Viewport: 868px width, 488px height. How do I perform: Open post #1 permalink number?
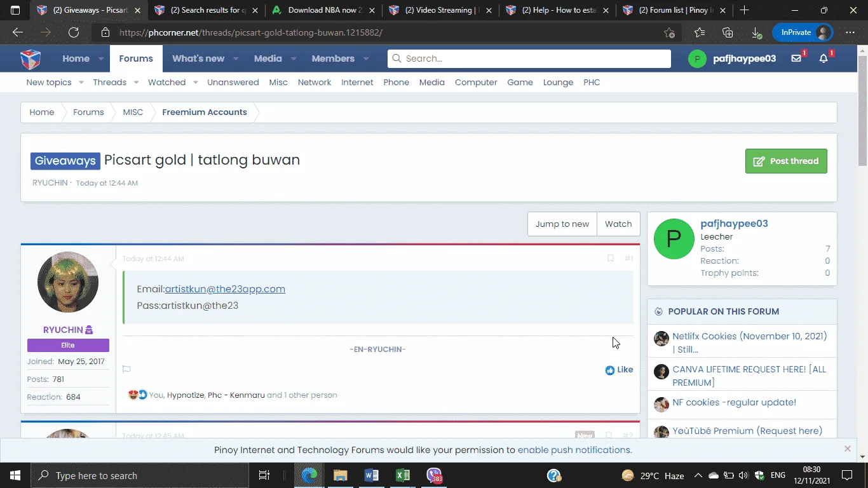[x=628, y=259]
